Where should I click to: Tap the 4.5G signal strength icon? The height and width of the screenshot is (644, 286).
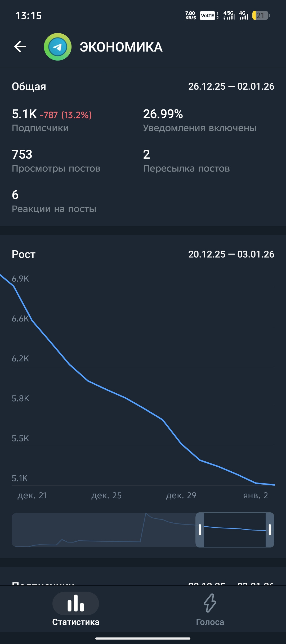point(229,16)
